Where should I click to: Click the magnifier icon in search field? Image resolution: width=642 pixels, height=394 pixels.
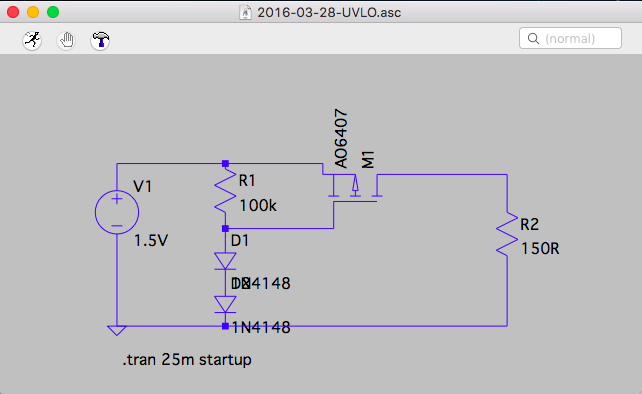tap(533, 38)
